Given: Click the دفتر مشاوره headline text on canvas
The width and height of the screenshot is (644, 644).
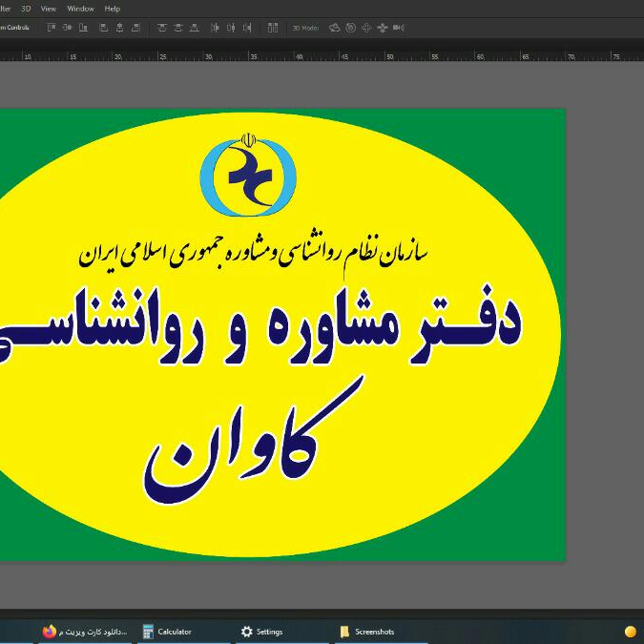Looking at the screenshot, I should [260, 324].
